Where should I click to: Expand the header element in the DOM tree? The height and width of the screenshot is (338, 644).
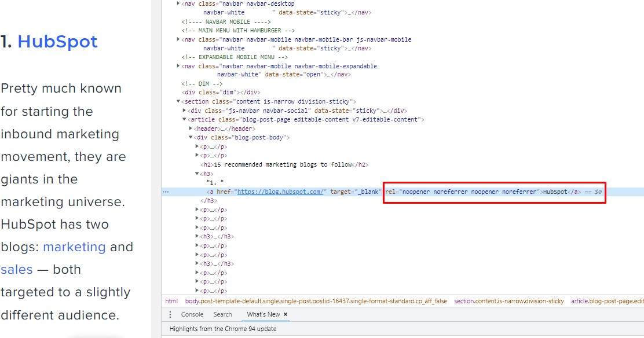coord(191,128)
